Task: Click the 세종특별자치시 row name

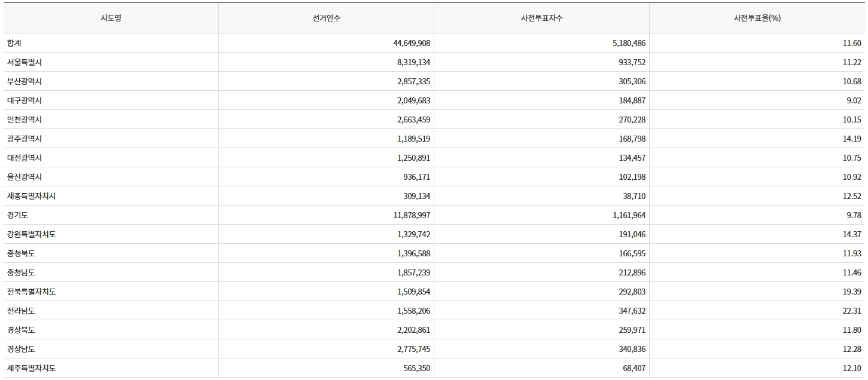Action: tap(32, 196)
